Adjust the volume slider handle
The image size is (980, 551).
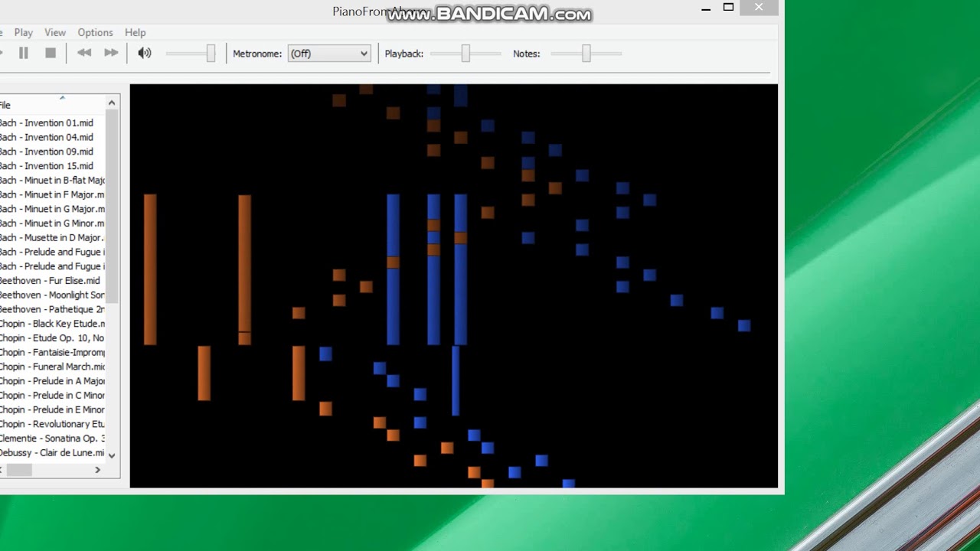point(211,53)
